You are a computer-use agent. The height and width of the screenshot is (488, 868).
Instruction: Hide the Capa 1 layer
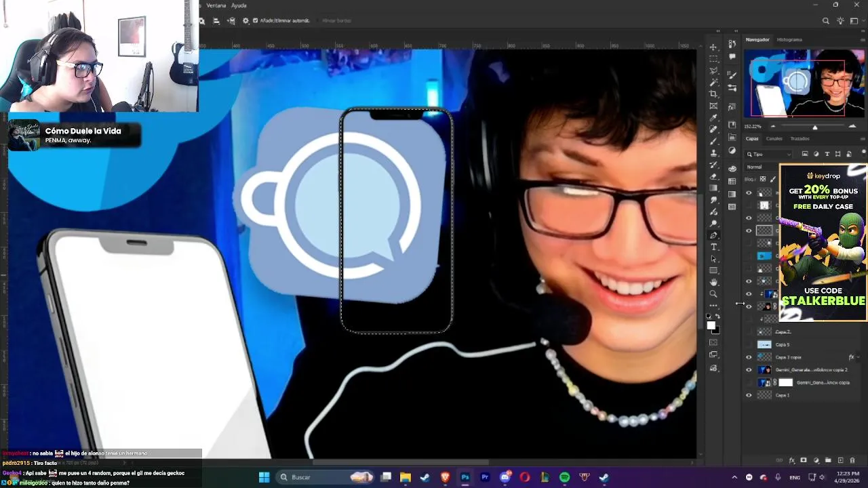(x=749, y=395)
